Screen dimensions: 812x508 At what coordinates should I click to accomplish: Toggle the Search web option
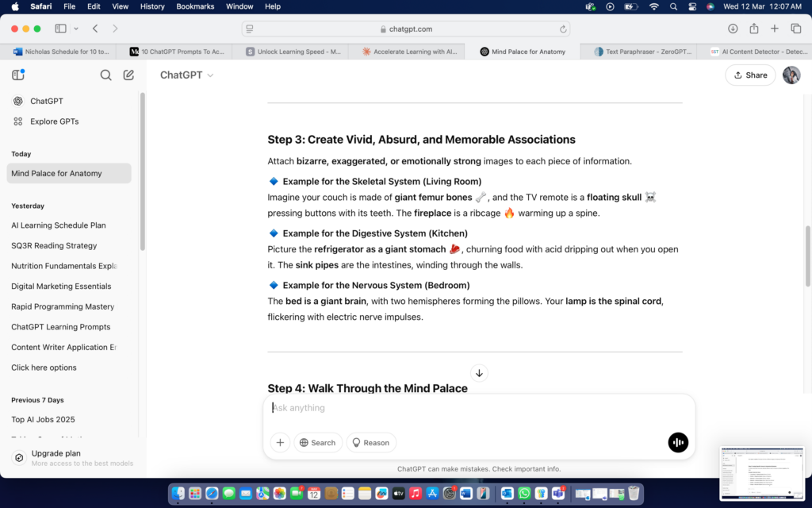[317, 442]
